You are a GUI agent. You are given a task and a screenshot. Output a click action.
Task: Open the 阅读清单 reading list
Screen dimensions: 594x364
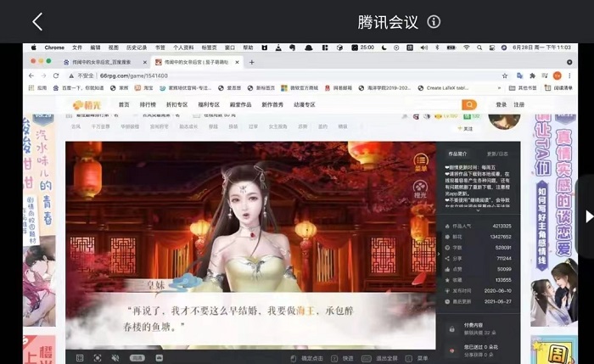[558, 88]
